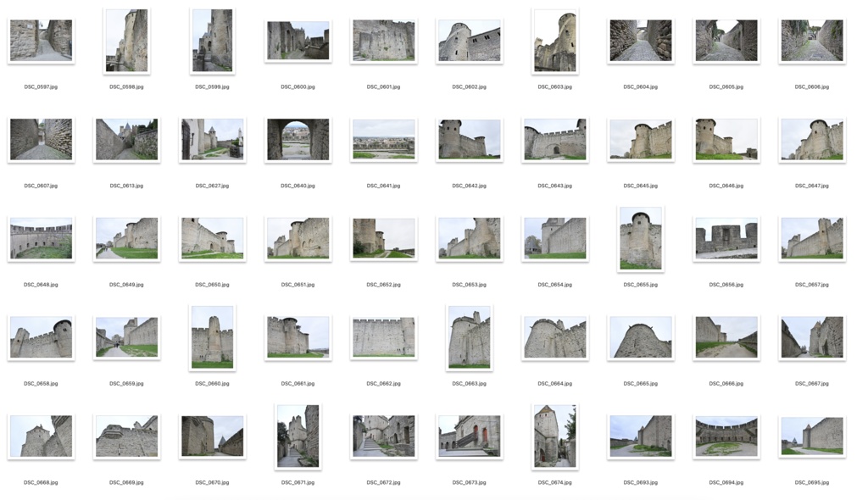This screenshot has width=868, height=500.
Task: Click the file name label DSC_0671.jpg
Action: point(298,483)
